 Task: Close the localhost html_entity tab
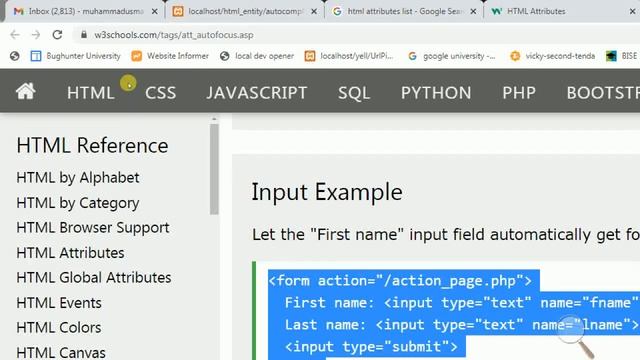point(313,11)
